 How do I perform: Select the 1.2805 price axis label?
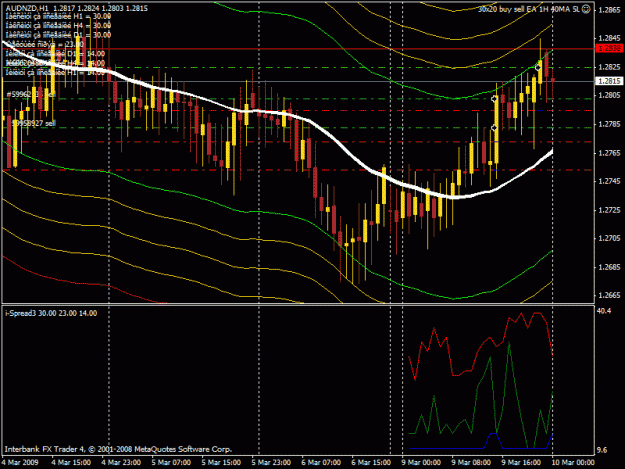[x=609, y=95]
